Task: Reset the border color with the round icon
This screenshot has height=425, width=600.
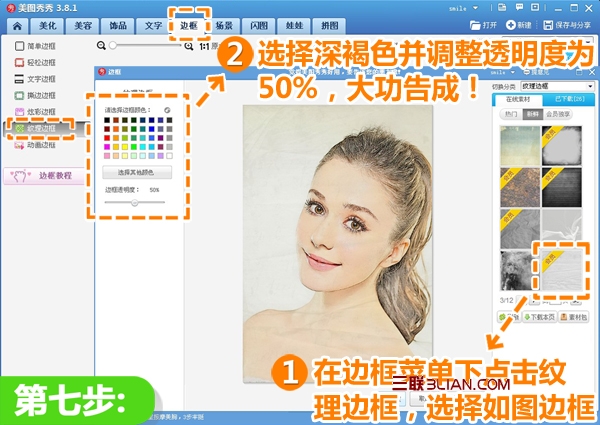Action: (167, 110)
